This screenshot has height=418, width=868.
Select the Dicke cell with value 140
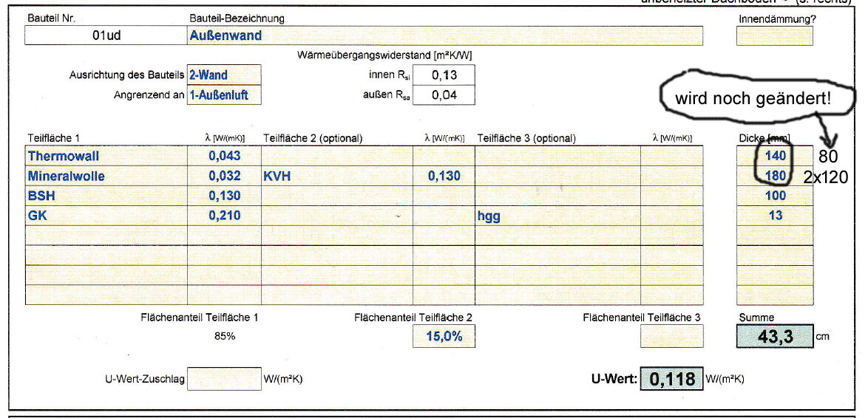pyautogui.click(x=774, y=156)
